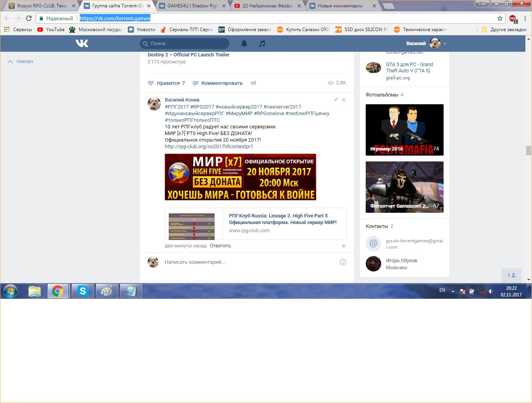This screenshot has height=403, width=532.
Task: Open the gurulo.torrentgames email contact
Action: 414,244
